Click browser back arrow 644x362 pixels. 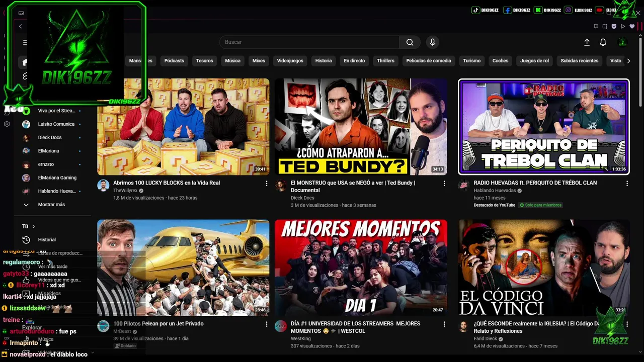click(20, 26)
